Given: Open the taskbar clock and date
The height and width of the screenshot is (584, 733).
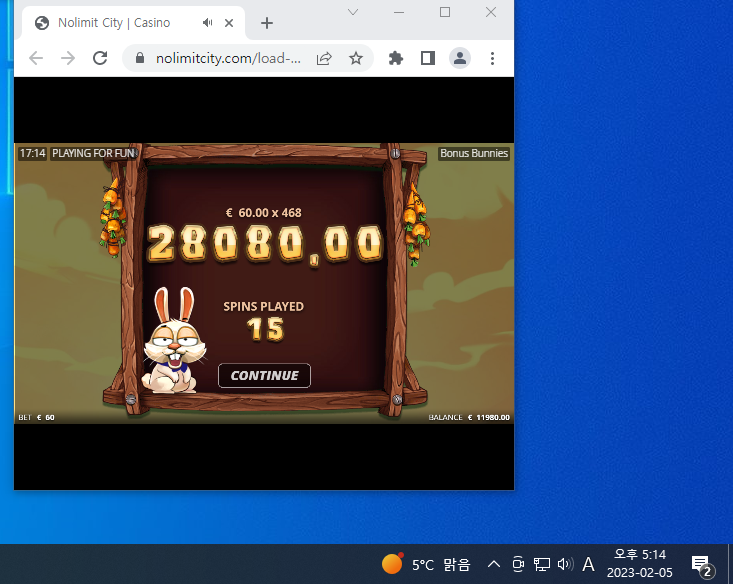Looking at the screenshot, I should (640, 564).
